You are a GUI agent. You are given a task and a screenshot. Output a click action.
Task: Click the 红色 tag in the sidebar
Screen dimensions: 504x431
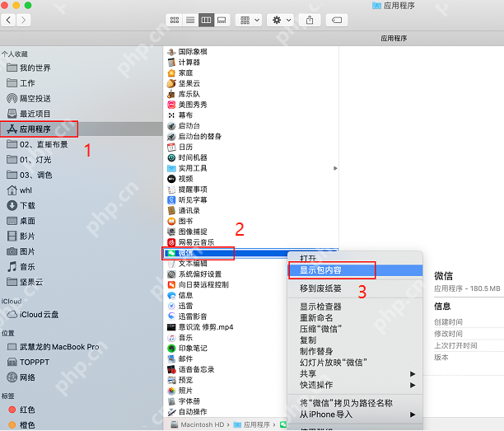pos(27,410)
